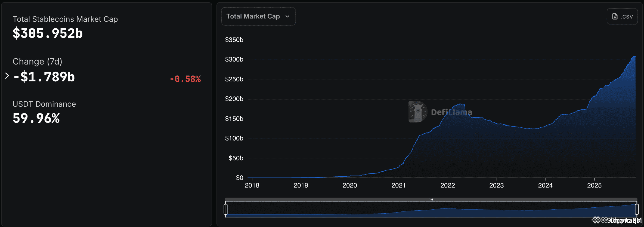Click the Binance Square logo watermark icon
The width and height of the screenshot is (644, 227).
(x=596, y=220)
